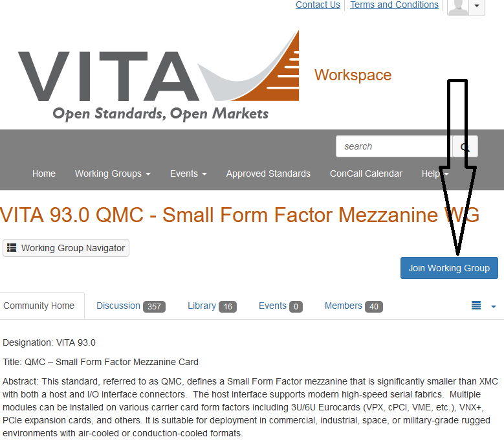
Task: Select Community Home tab
Action: tap(39, 306)
